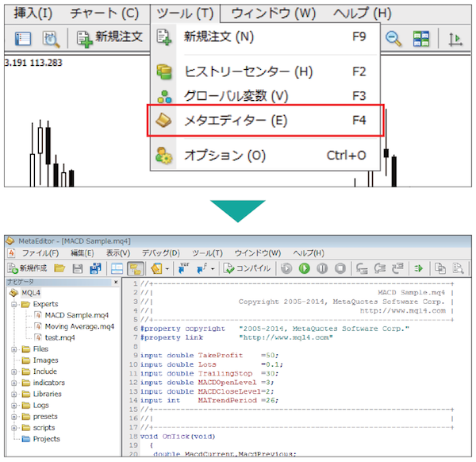
Task: Select ヒストリーセンター (H) menu entry
Action: point(265,72)
